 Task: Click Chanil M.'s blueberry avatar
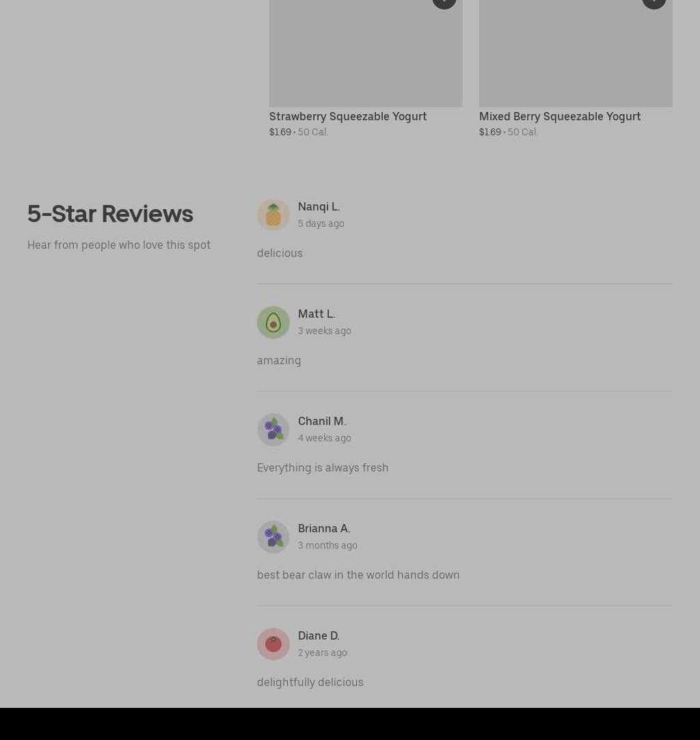pyautogui.click(x=273, y=430)
